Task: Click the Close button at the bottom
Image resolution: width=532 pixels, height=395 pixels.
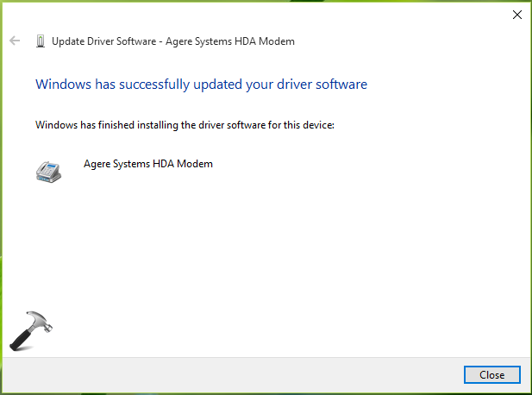Action: [x=492, y=374]
